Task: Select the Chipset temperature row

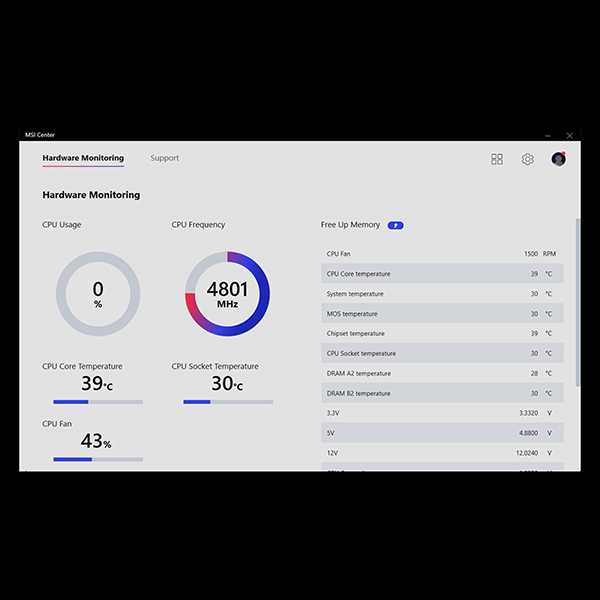Action: [x=442, y=334]
